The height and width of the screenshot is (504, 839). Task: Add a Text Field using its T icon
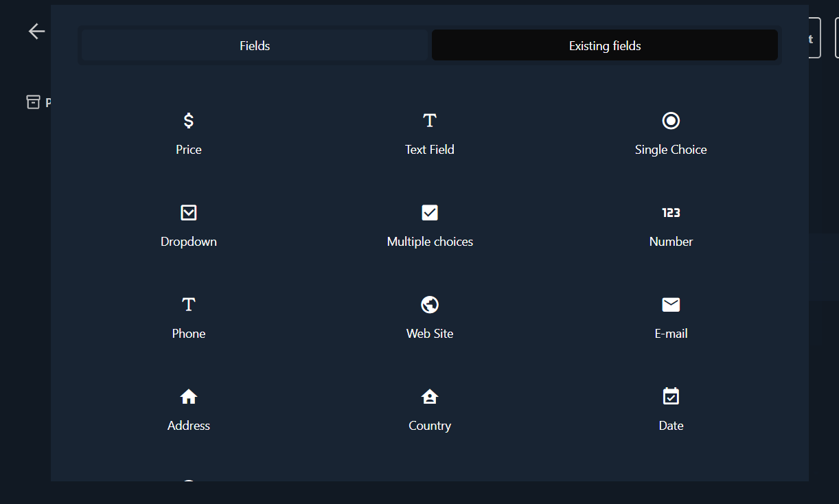[x=430, y=121]
